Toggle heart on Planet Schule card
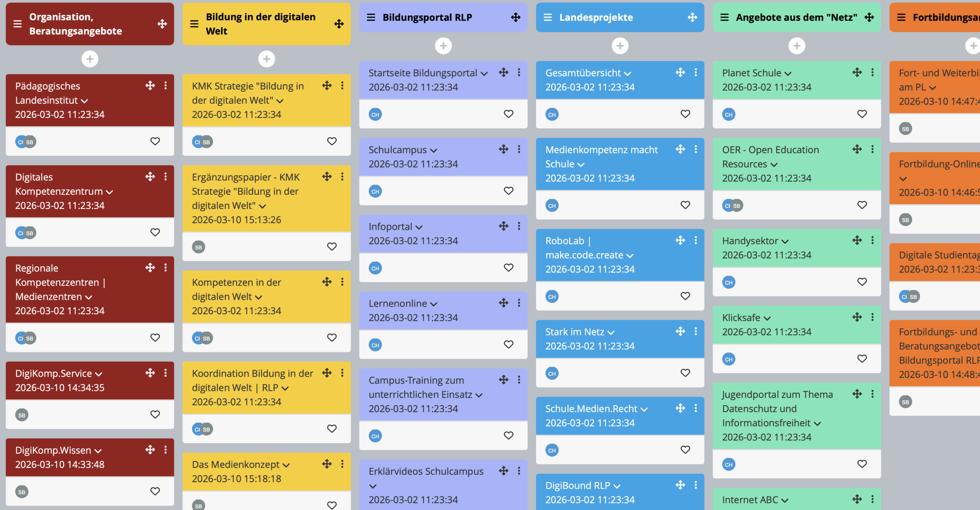This screenshot has height=510, width=980. [x=862, y=114]
